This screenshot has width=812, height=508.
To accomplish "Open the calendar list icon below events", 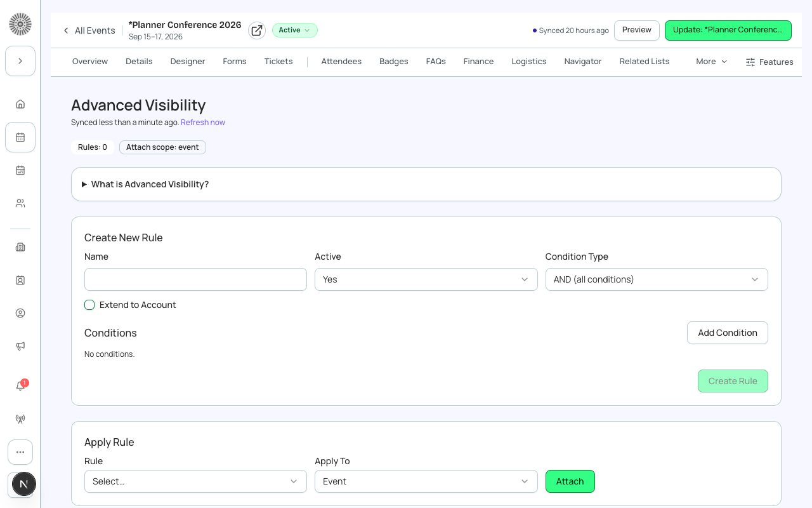I will [20, 170].
